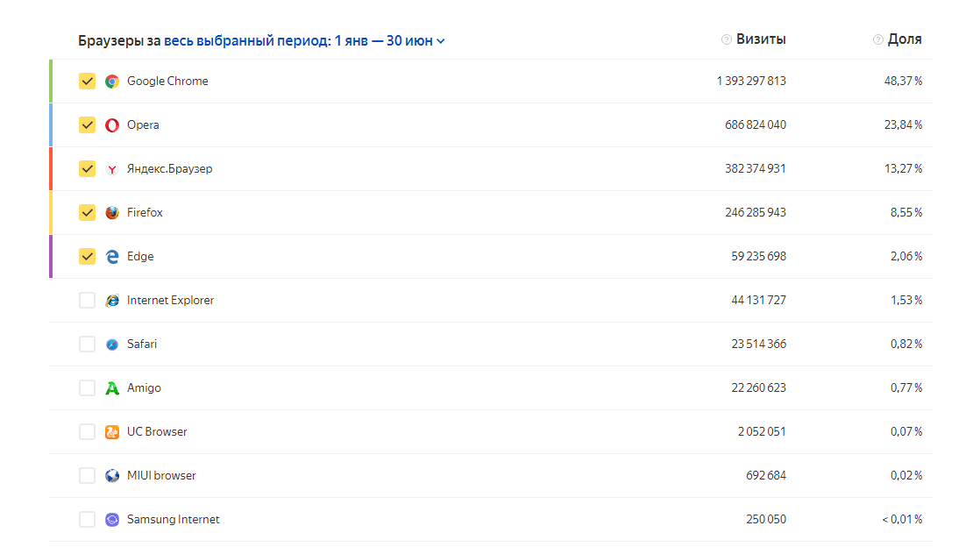The height and width of the screenshot is (547, 980).
Task: Click the Safari compass icon
Action: [112, 345]
